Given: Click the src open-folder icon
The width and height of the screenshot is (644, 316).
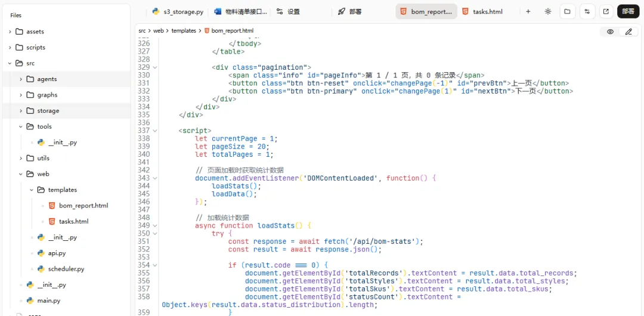Looking at the screenshot, I should 19,63.
